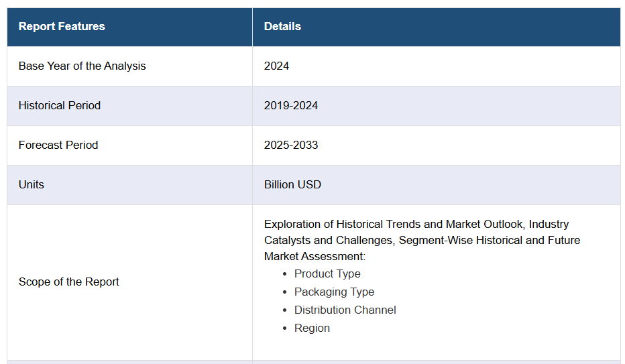Image resolution: width=625 pixels, height=364 pixels.
Task: Click the Product Type bullet item
Action: pos(327,274)
